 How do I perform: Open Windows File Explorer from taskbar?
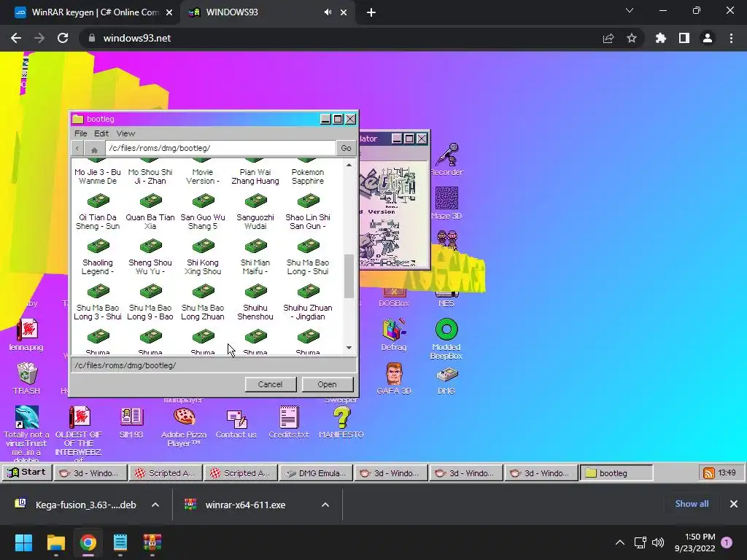[56, 542]
